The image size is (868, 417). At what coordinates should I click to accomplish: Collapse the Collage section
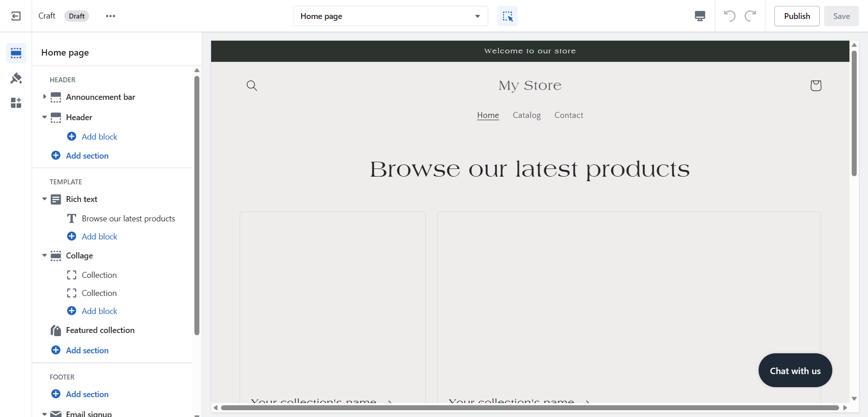coord(44,255)
